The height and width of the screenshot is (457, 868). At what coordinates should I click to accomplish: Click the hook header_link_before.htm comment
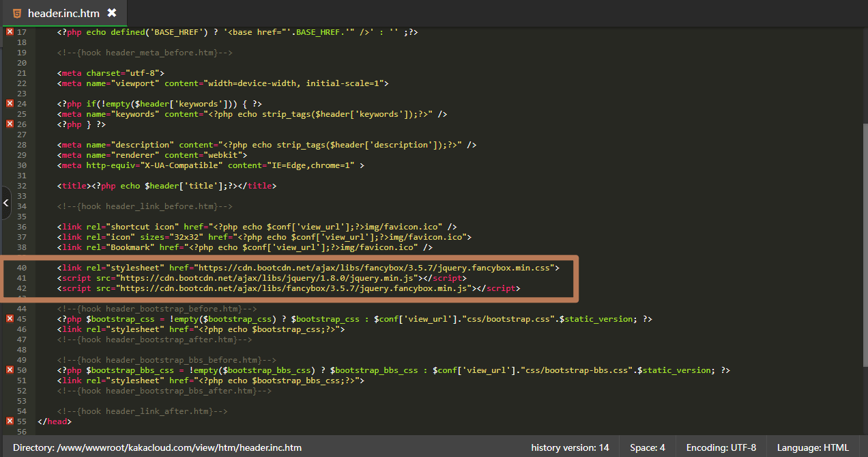coord(145,206)
